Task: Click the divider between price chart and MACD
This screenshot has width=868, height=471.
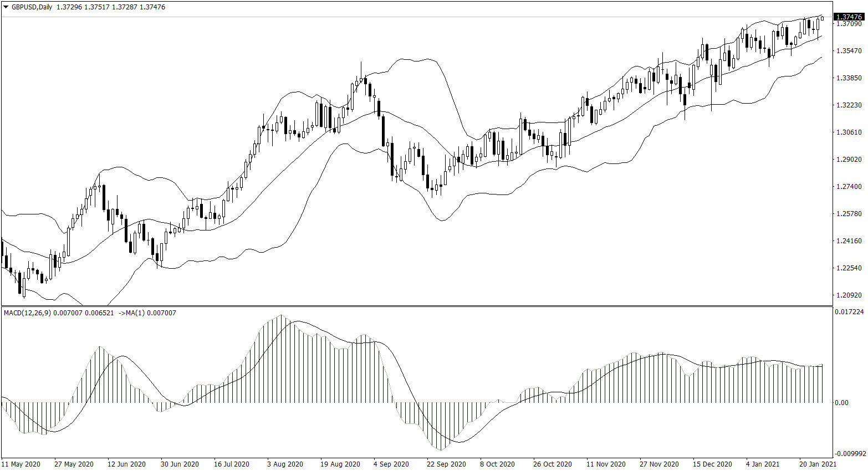Action: [416, 306]
